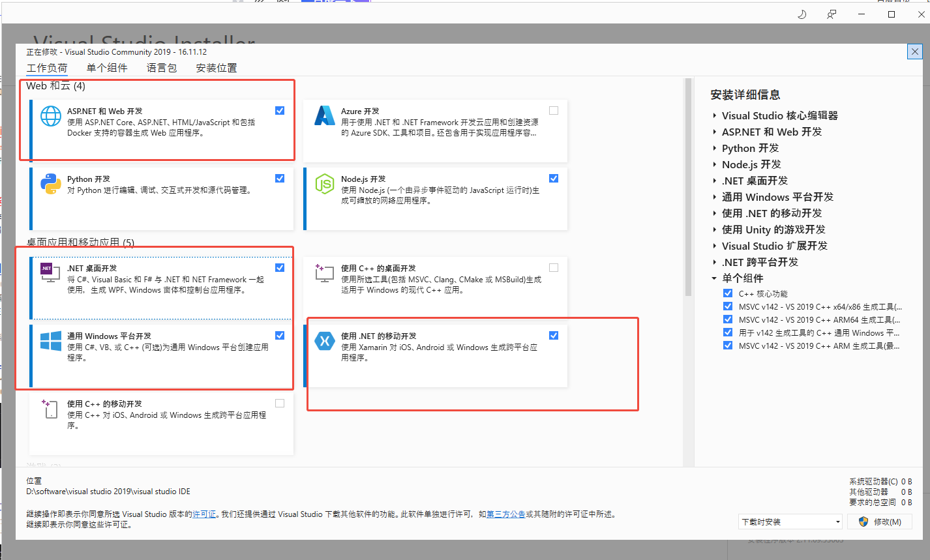The width and height of the screenshot is (930, 560).
Task: Uncheck the Node.js 开发 workload checkbox
Action: point(554,178)
